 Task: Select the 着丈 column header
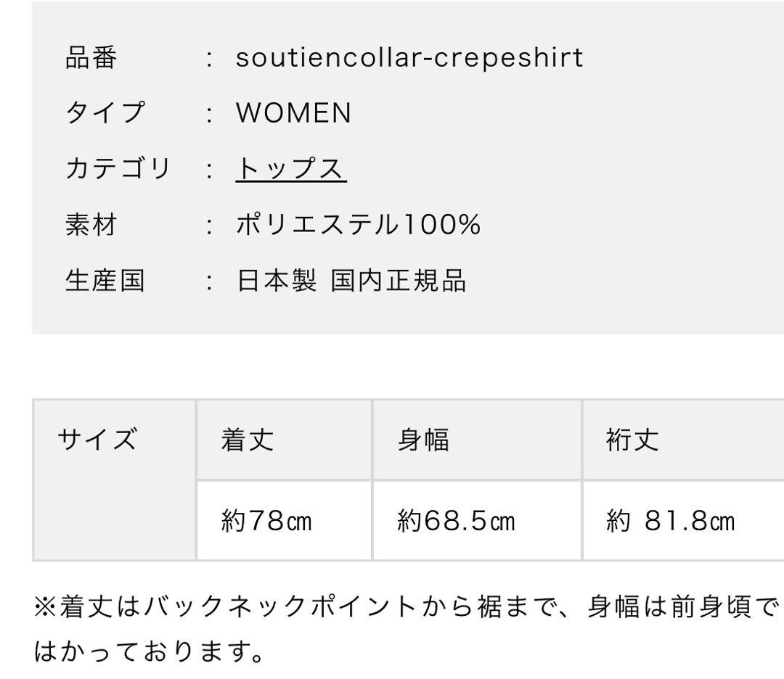tap(248, 440)
